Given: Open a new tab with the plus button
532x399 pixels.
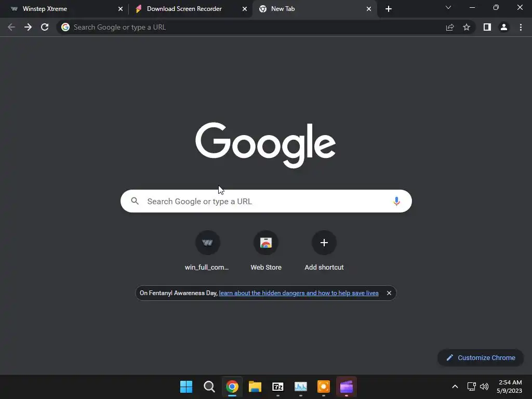Looking at the screenshot, I should point(389,9).
